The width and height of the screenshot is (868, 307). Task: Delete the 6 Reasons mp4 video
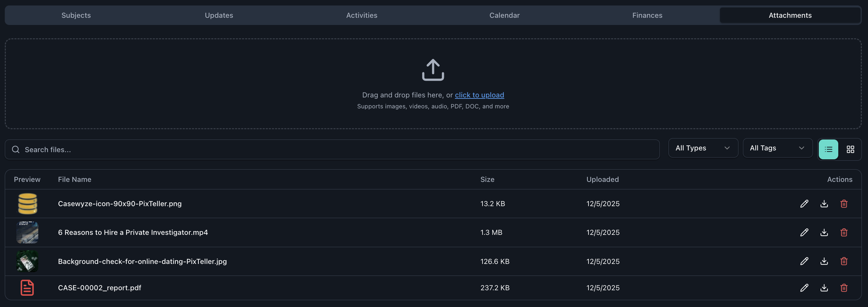pos(844,232)
